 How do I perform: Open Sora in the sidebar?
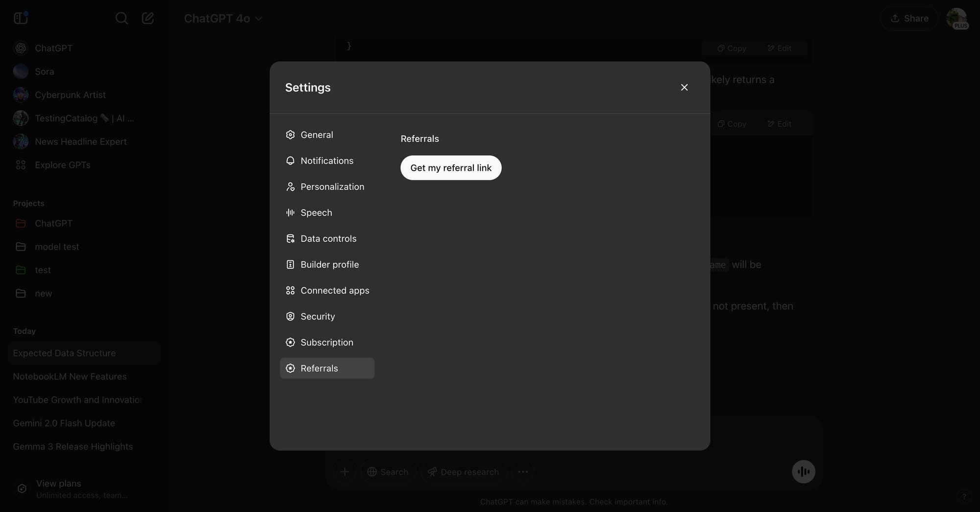(x=84, y=72)
